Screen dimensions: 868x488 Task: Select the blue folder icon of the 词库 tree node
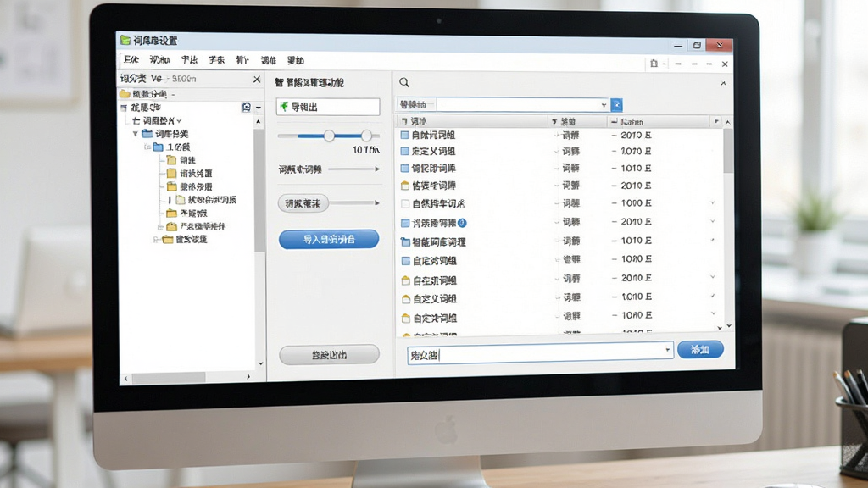click(147, 133)
